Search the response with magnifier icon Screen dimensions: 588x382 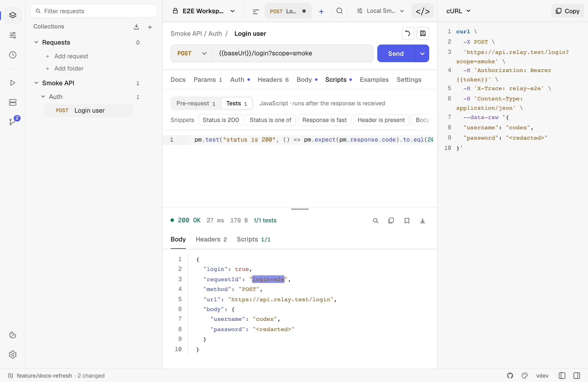(375, 221)
